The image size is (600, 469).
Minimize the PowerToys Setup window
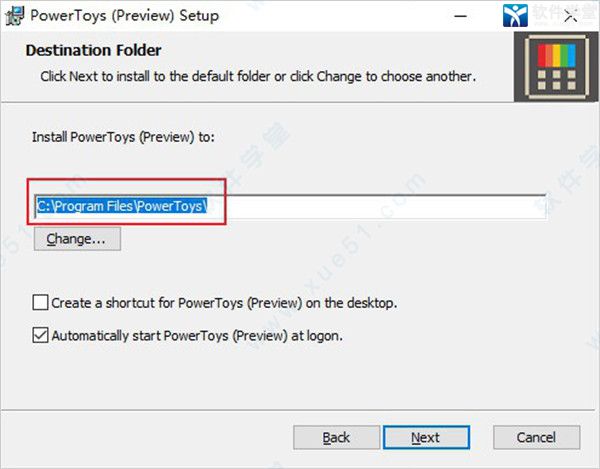[461, 16]
